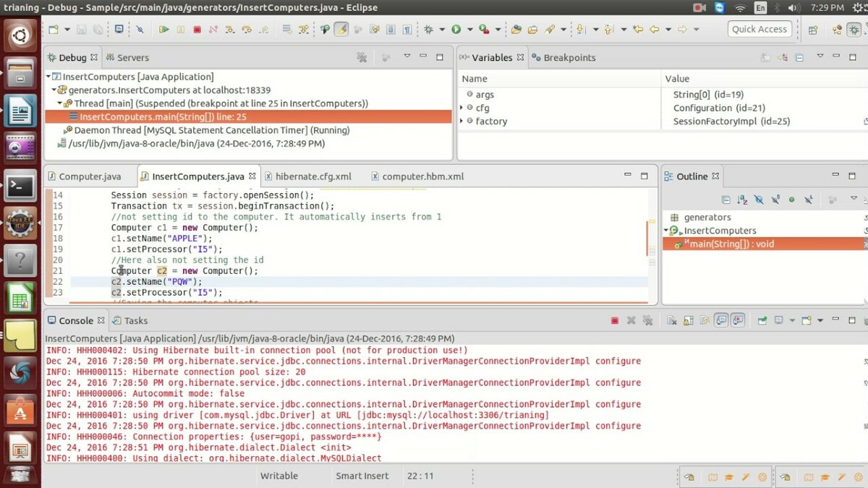Collapse the Thread [main] node
The width and height of the screenshot is (868, 488).
click(x=59, y=103)
